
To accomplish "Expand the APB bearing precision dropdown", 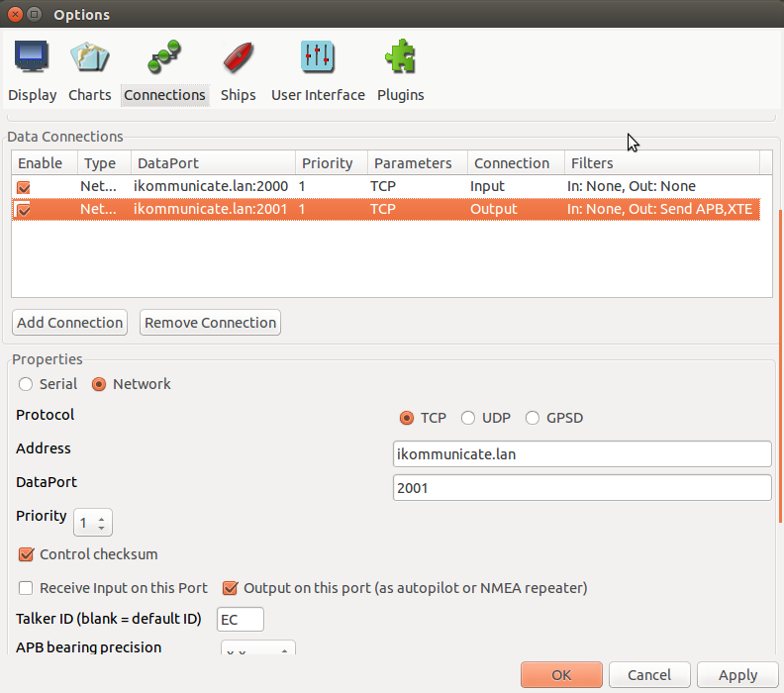I will coord(284,651).
